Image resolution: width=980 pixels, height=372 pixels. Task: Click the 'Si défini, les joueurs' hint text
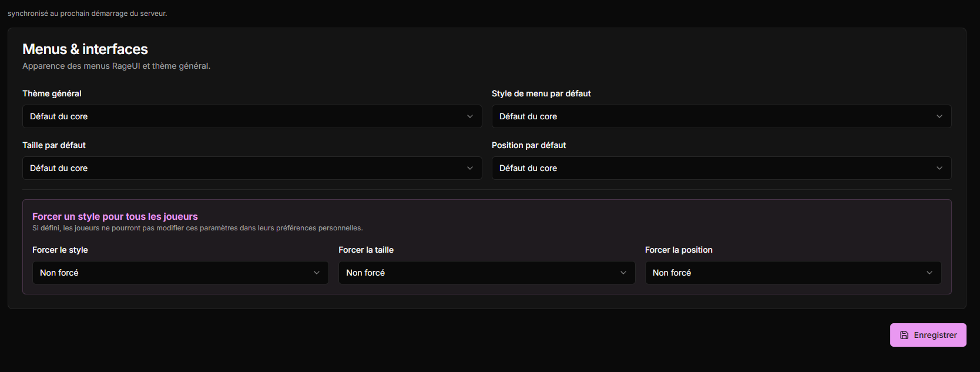(x=197, y=228)
